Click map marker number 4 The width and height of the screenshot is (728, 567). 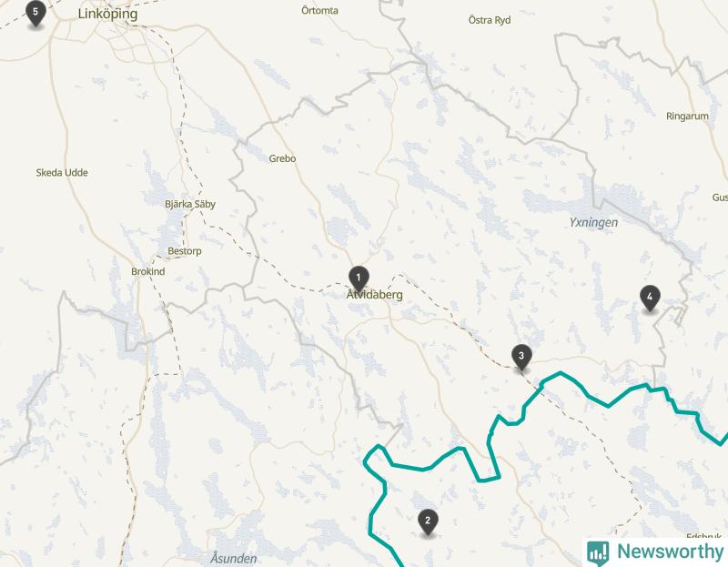click(650, 298)
